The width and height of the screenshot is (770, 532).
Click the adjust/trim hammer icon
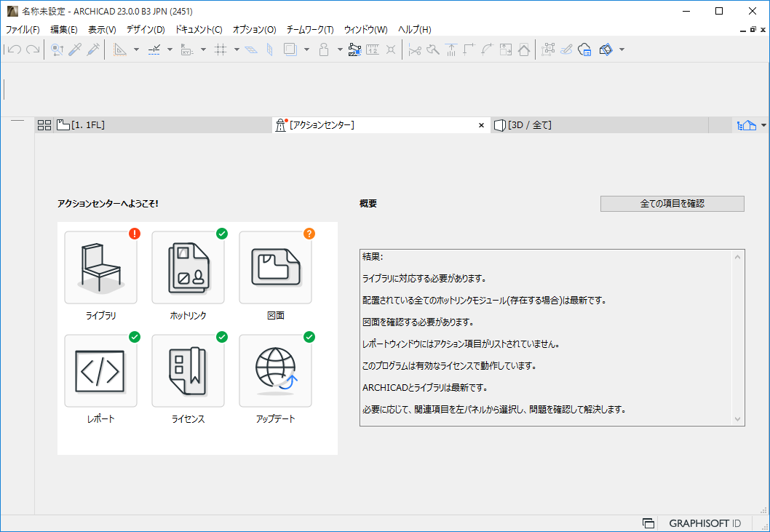click(432, 49)
